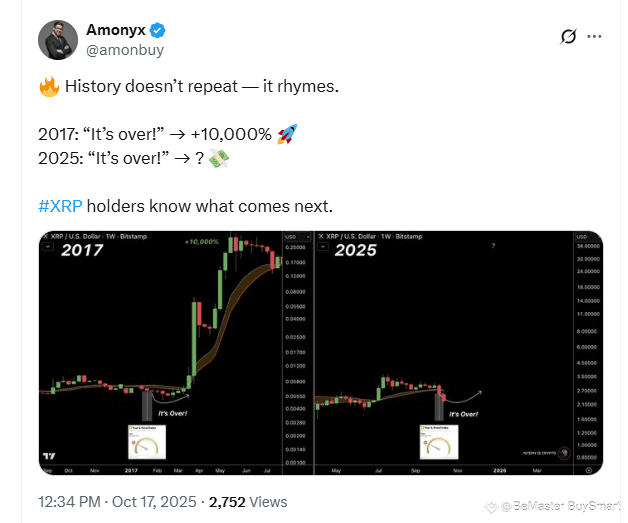Expand the USD currency dropdown on 2017 chart
Image resolution: width=628 pixels, height=523 pixels.
(x=297, y=237)
